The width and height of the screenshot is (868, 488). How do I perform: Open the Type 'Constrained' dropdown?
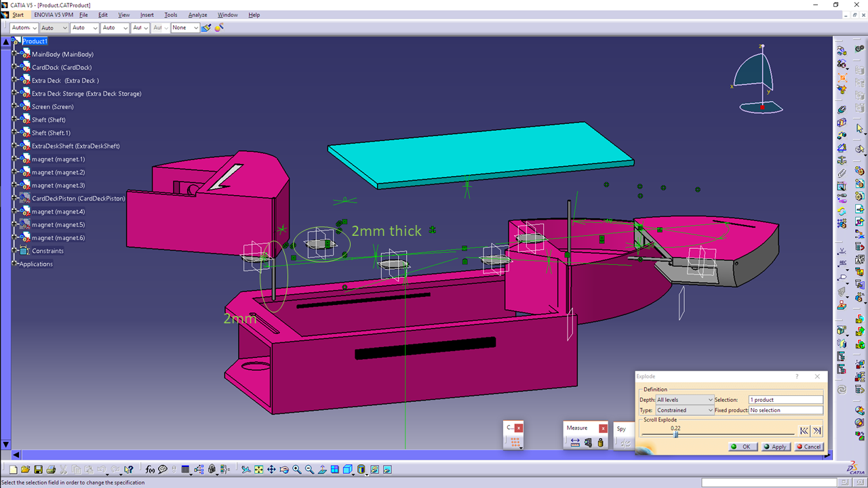click(685, 410)
